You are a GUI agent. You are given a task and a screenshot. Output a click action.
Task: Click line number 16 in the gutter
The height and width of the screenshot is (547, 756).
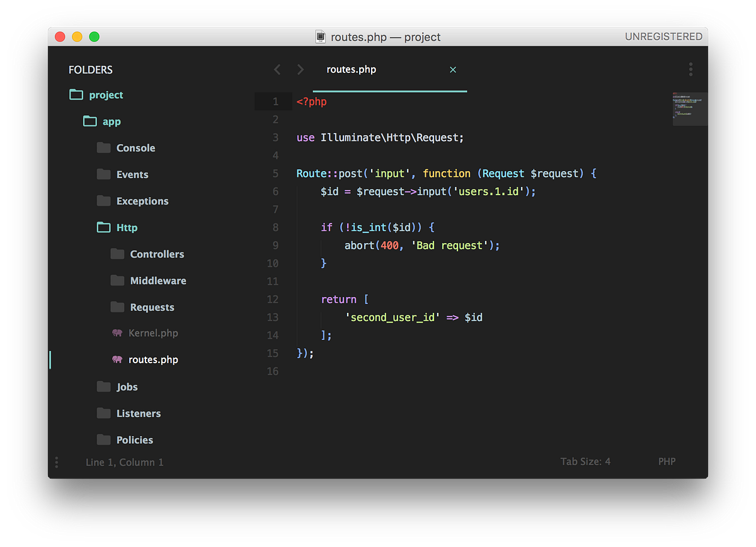[x=272, y=371]
